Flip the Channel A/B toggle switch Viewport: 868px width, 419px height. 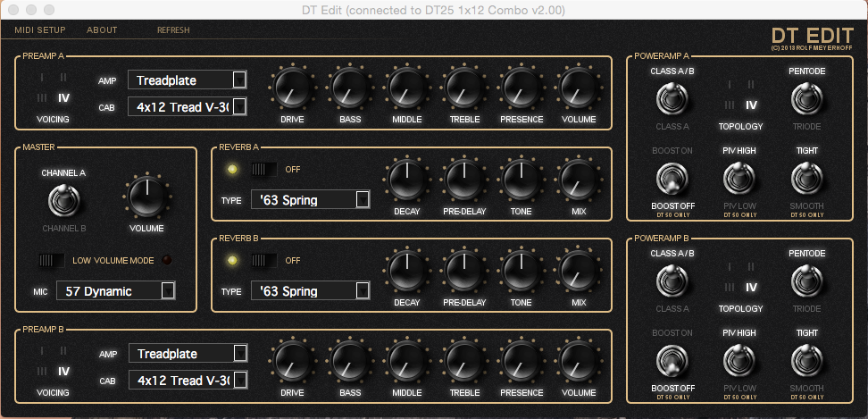63,198
